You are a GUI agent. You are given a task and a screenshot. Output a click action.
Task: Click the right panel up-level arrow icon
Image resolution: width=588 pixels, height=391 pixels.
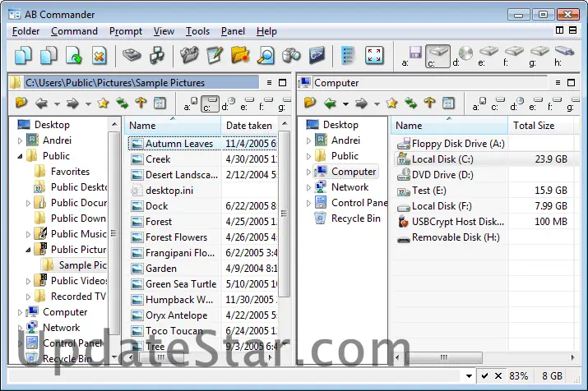tap(430, 103)
